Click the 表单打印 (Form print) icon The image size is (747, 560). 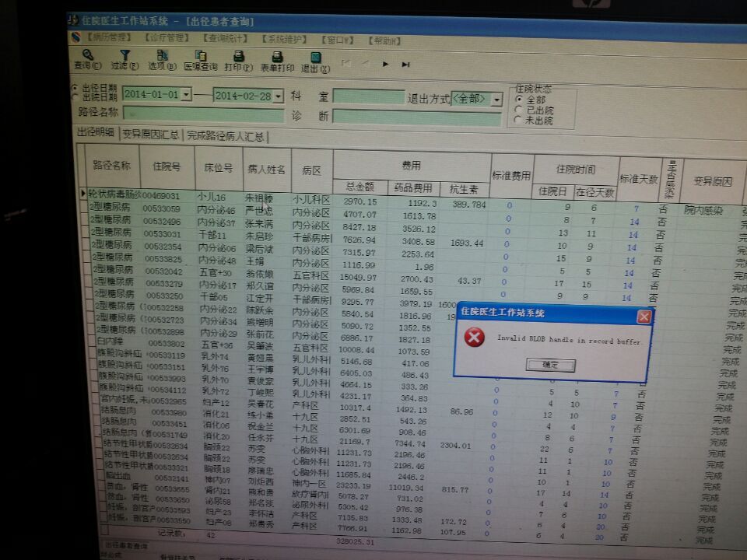(277, 57)
